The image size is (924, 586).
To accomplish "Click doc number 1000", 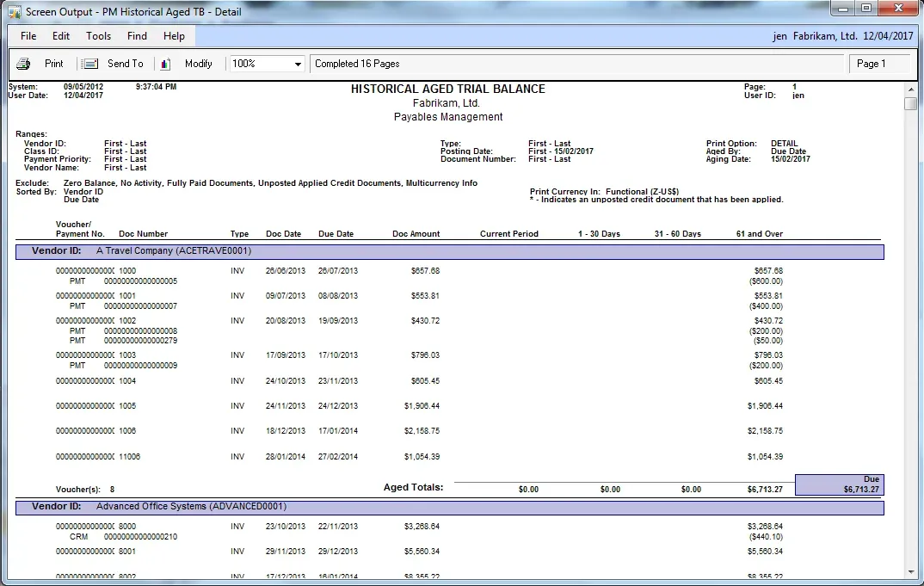I will click(x=127, y=271).
